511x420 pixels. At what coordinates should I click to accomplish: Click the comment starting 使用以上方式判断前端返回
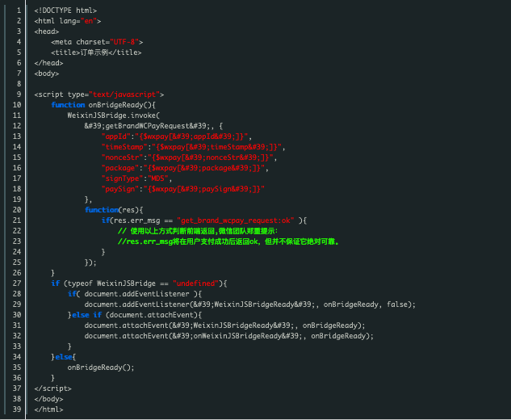pyautogui.click(x=198, y=231)
